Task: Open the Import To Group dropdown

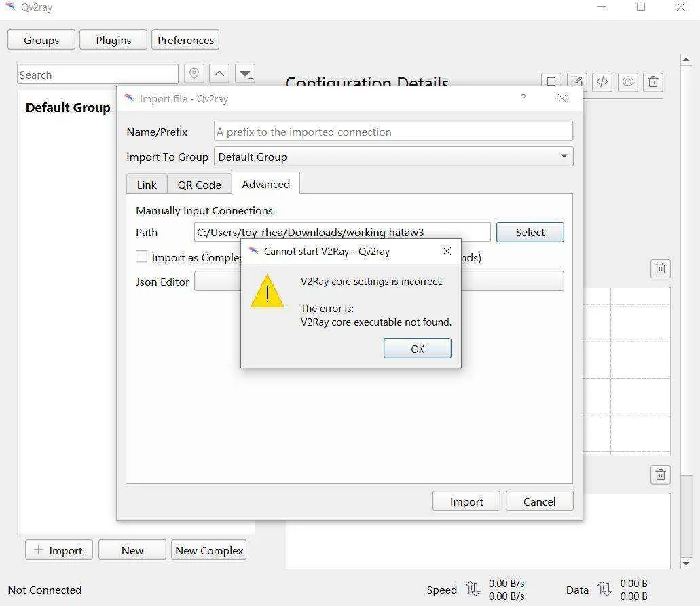Action: [393, 157]
